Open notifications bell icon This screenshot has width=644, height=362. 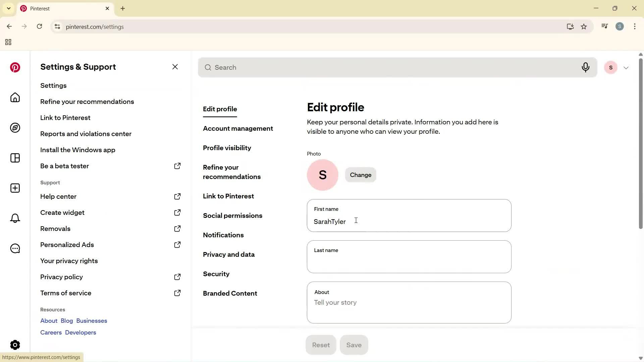tap(15, 218)
